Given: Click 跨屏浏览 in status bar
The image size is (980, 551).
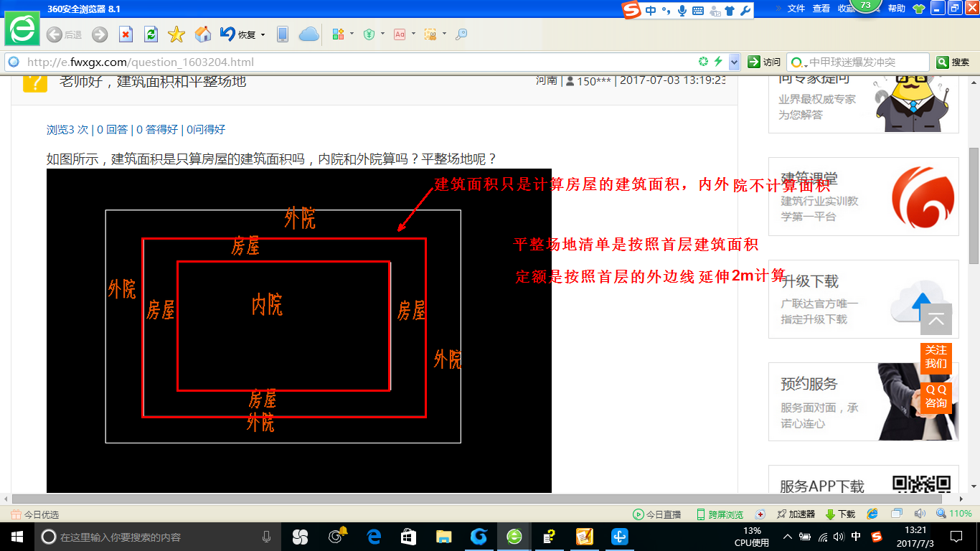Looking at the screenshot, I should [720, 514].
